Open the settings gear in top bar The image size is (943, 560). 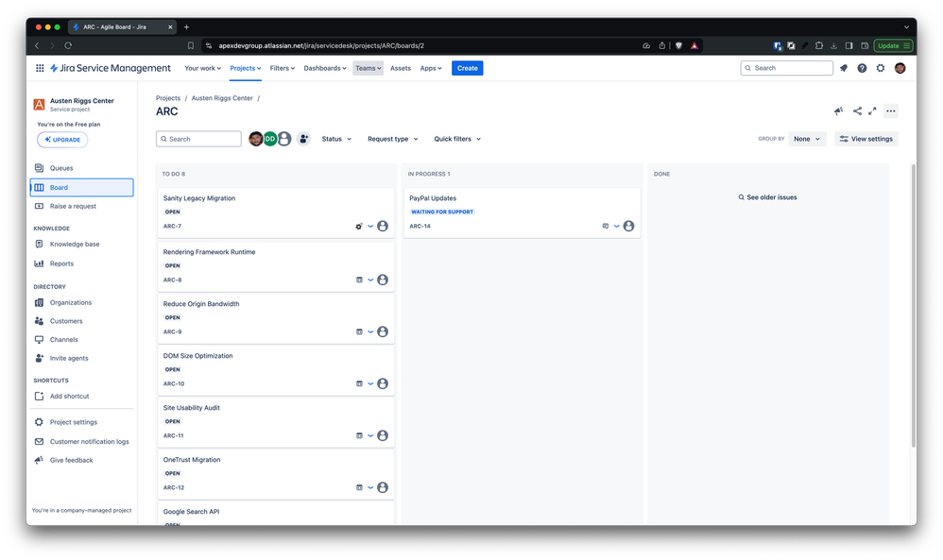pos(881,69)
